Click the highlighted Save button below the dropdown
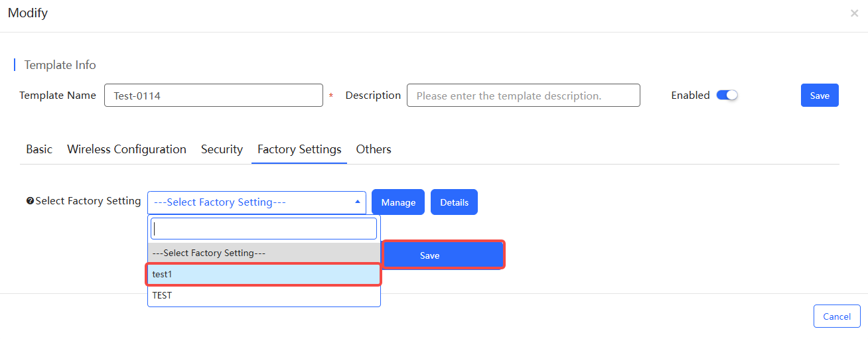The image size is (868, 339). click(x=443, y=255)
